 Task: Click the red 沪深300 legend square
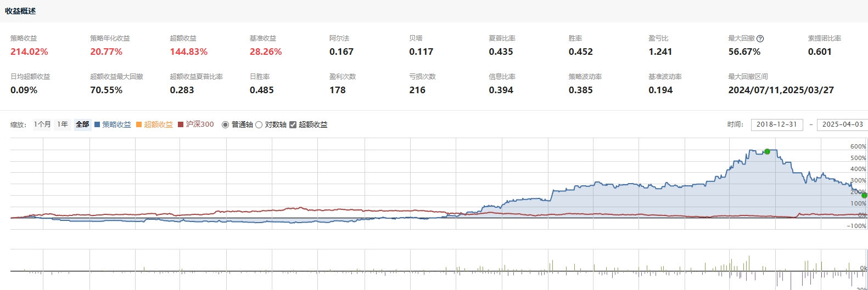pyautogui.click(x=181, y=124)
